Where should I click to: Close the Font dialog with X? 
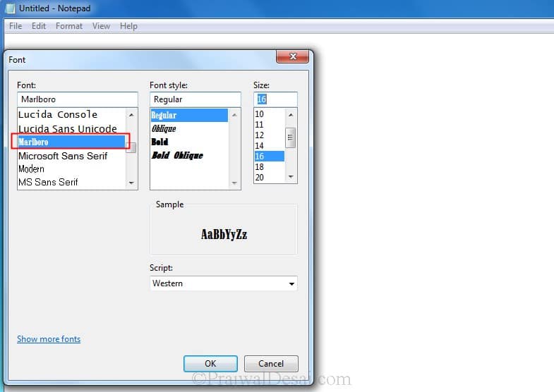pyautogui.click(x=293, y=56)
